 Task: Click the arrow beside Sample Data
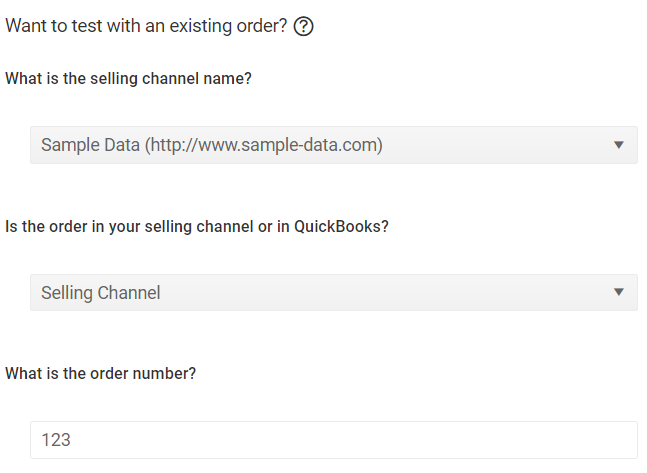click(618, 145)
